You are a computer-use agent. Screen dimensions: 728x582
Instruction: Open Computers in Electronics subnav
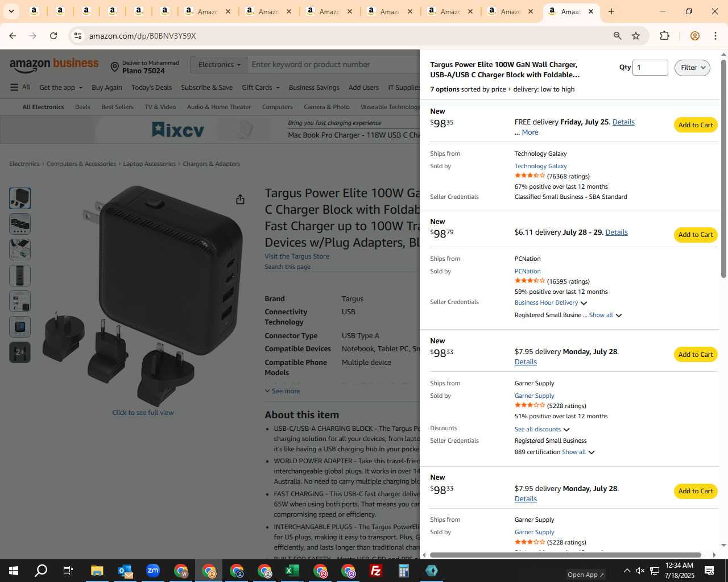tap(277, 107)
